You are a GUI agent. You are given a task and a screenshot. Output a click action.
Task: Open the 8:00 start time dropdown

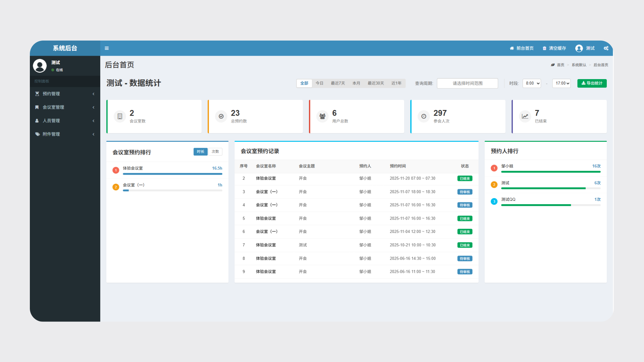[x=532, y=83]
